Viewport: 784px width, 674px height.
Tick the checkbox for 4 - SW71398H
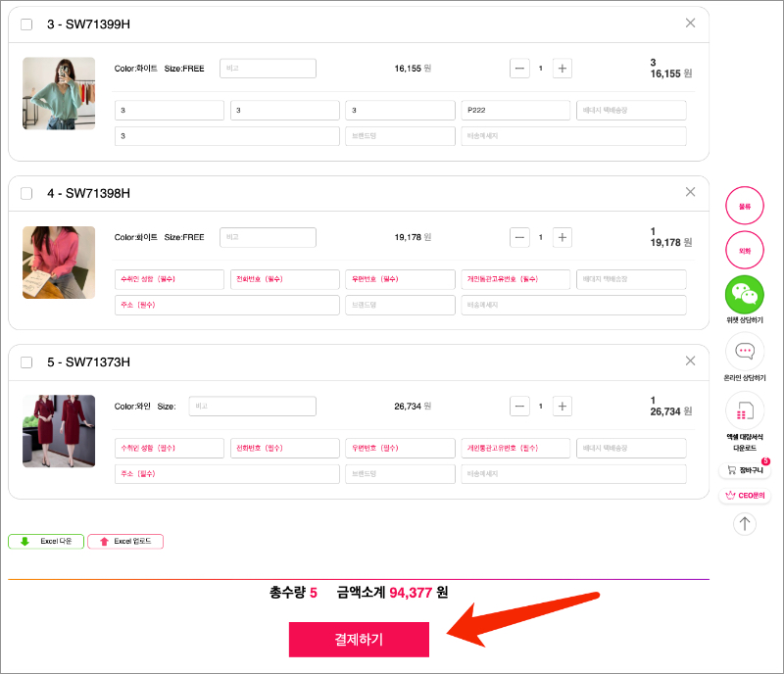(x=26, y=193)
